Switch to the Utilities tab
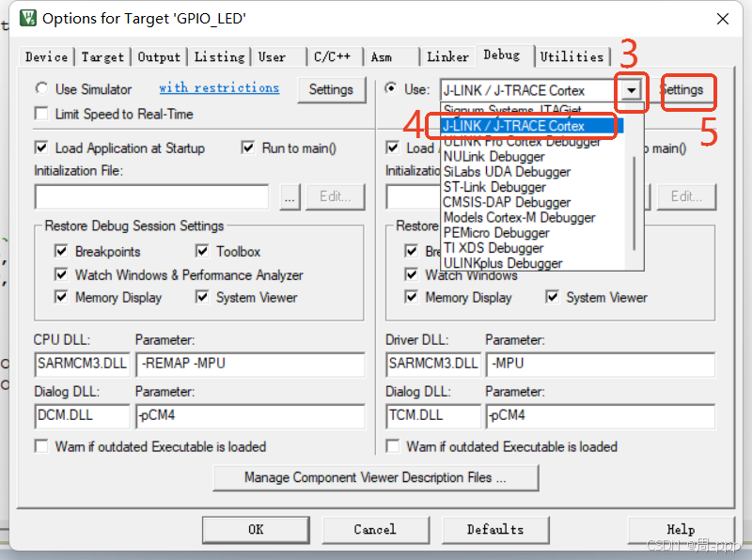This screenshot has width=752, height=560. pyautogui.click(x=572, y=56)
